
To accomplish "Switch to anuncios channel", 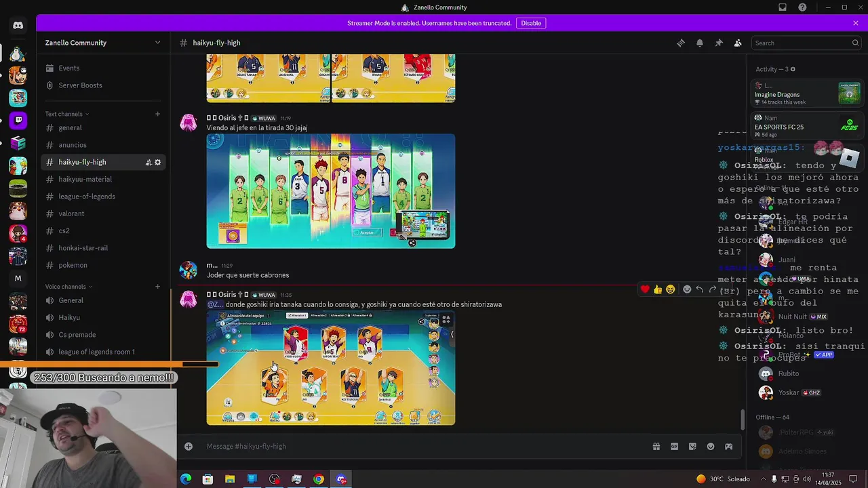I will point(103,145).
